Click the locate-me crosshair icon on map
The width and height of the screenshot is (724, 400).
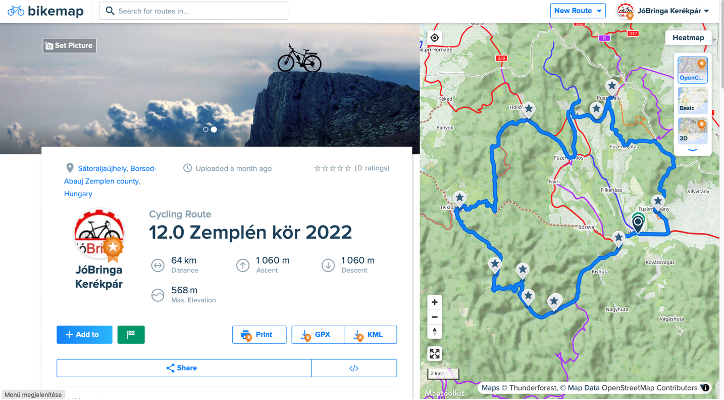pos(434,38)
